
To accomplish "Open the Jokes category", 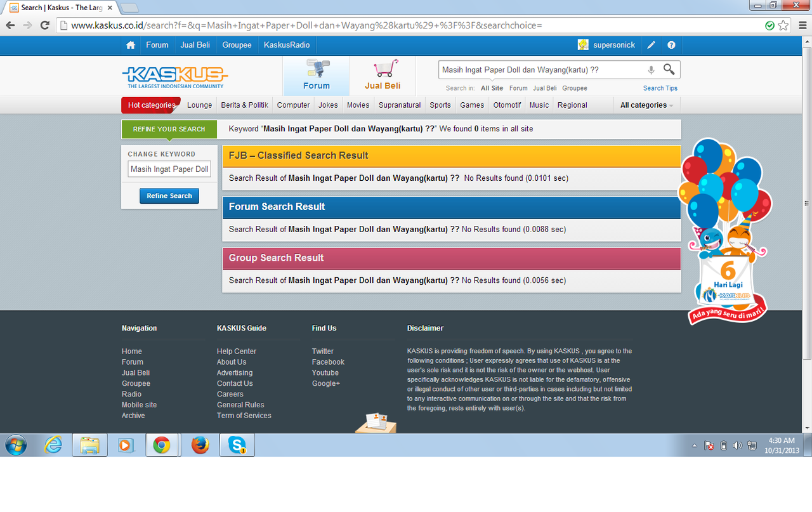I will coord(328,105).
